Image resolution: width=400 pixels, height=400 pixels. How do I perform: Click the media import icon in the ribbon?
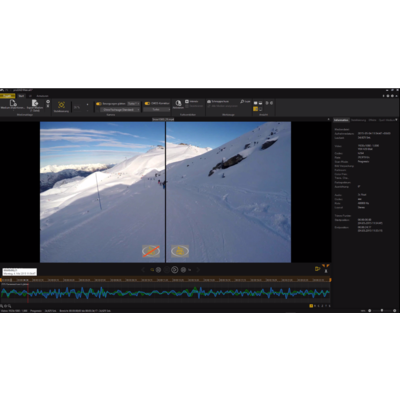point(13,103)
